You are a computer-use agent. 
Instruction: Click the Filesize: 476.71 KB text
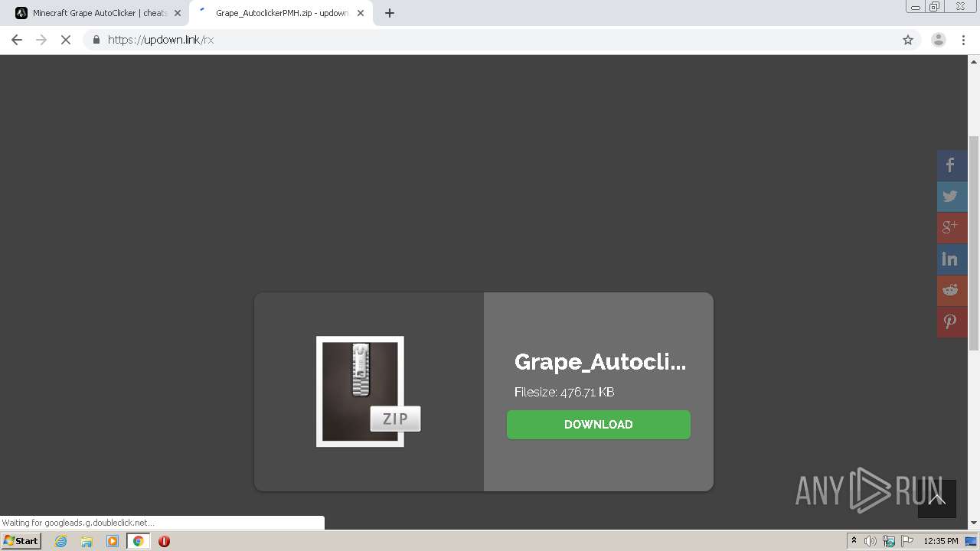(x=564, y=392)
